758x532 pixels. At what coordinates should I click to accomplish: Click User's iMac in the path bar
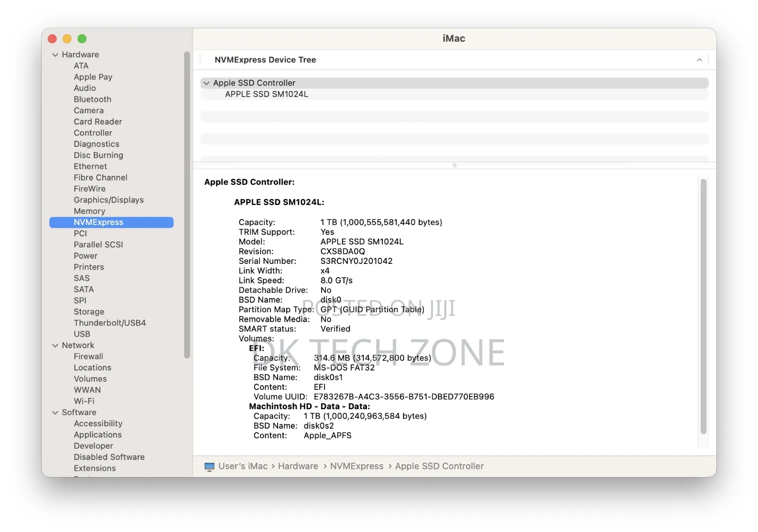(243, 467)
